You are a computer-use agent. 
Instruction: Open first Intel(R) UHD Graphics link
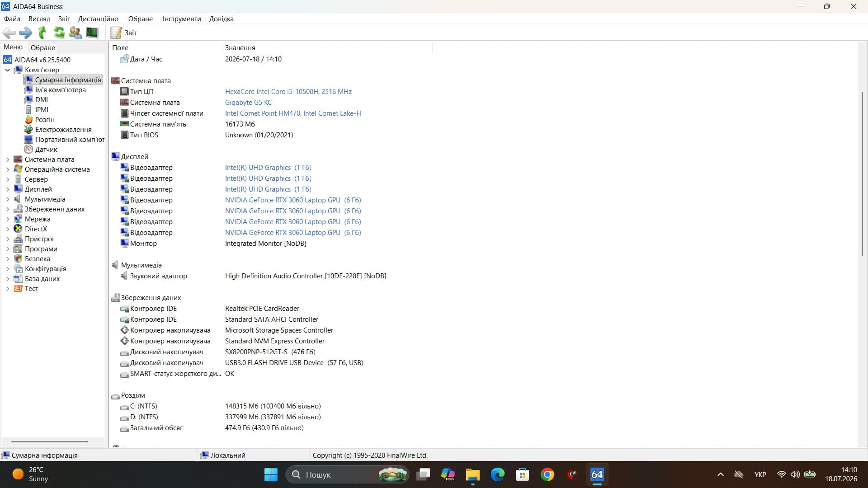coord(268,167)
